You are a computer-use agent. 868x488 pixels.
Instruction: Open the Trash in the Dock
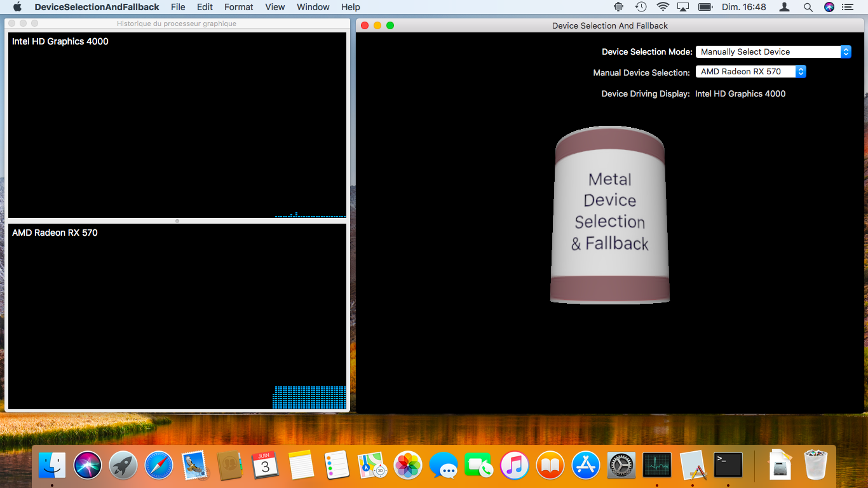point(816,465)
